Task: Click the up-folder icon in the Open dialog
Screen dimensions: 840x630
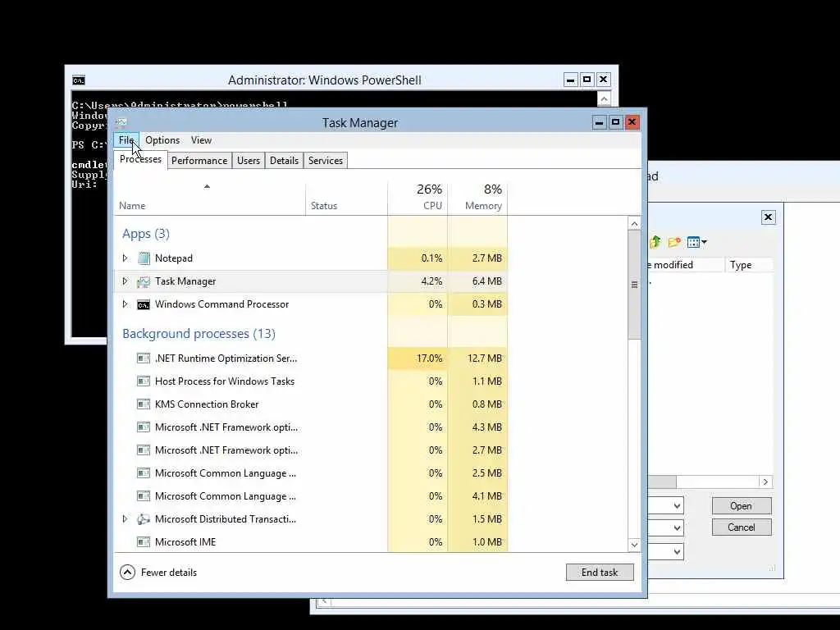Action: pos(655,242)
